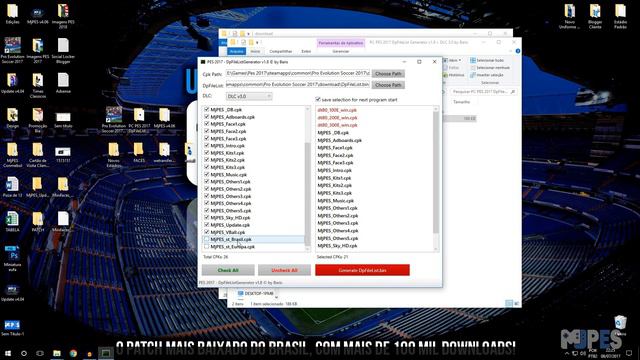The width and height of the screenshot is (640, 360).
Task: Click Ferramentas de Aplicativo tab in Explorer
Action: point(341,43)
